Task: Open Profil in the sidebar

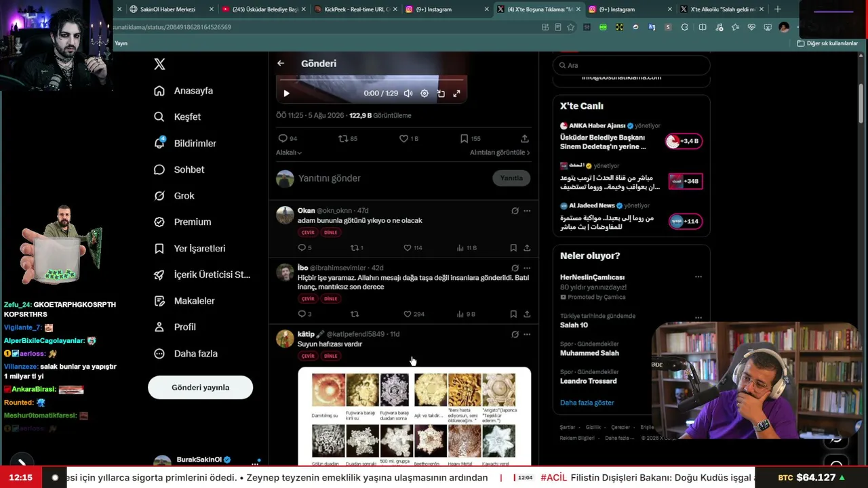Action: tap(175, 327)
